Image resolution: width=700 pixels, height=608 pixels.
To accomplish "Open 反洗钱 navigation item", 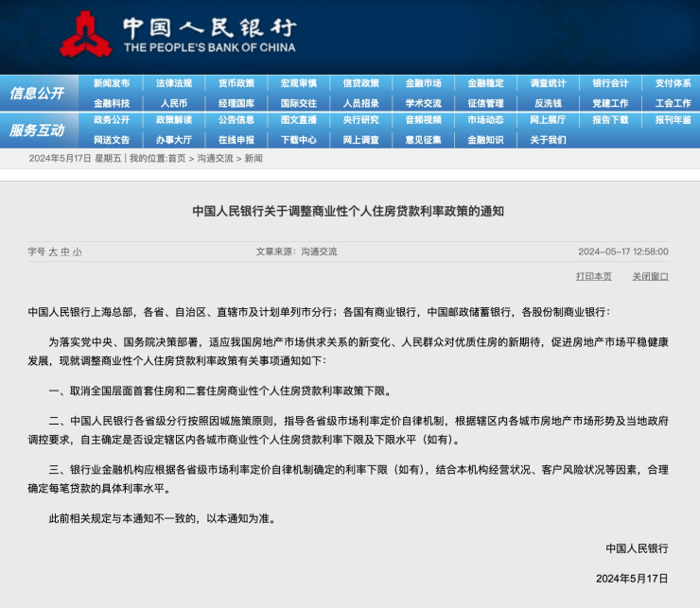I will pos(548,104).
